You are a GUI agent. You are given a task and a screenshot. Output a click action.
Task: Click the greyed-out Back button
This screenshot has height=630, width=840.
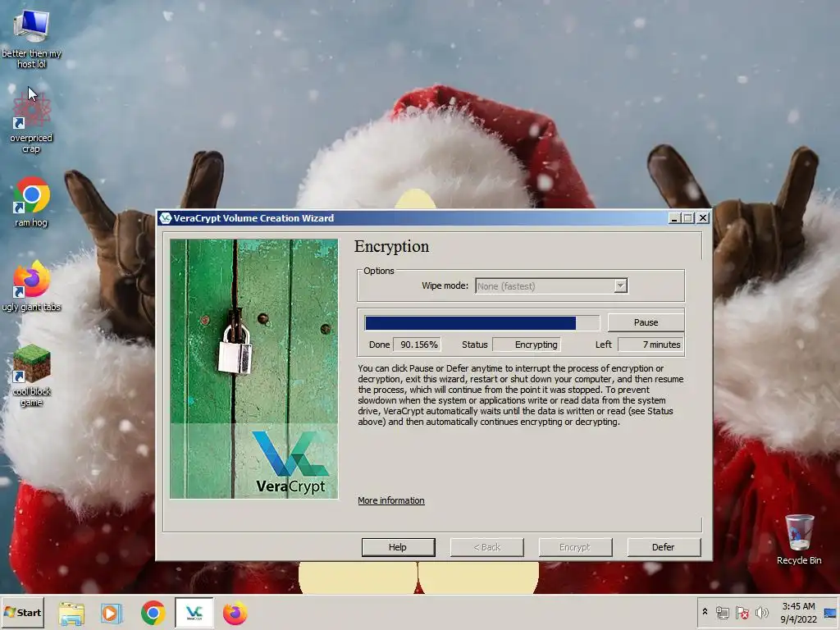click(487, 547)
